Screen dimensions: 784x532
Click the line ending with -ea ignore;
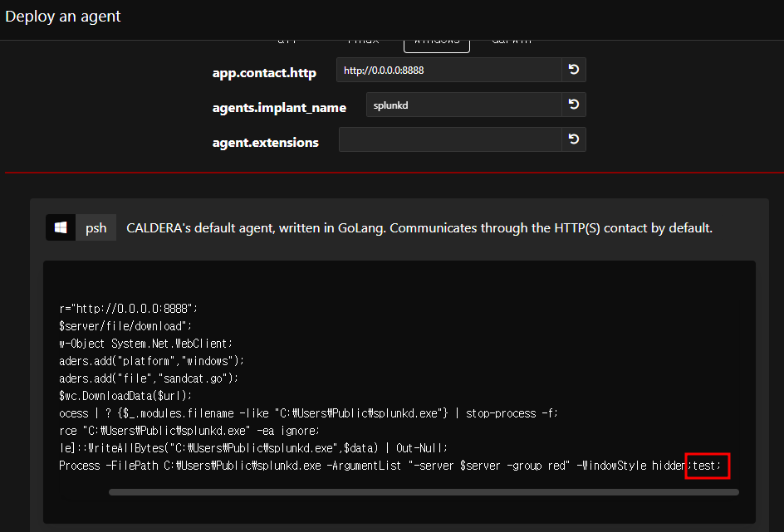pyautogui.click(x=189, y=431)
